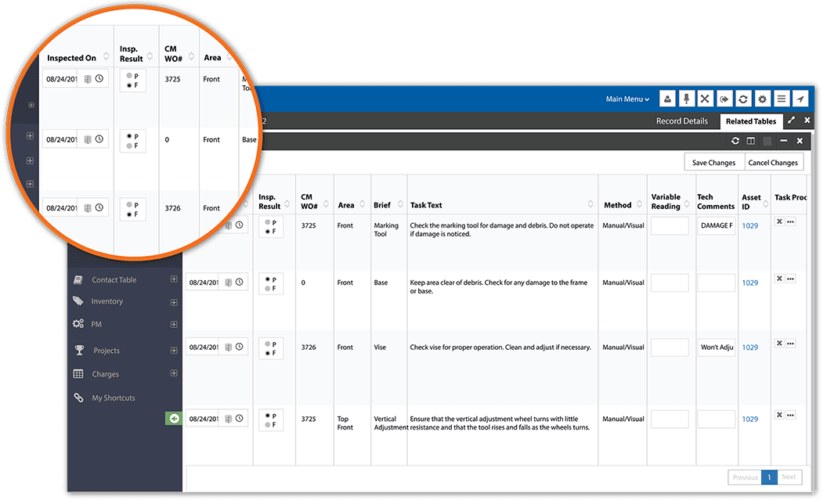Screen dimensions: 827x504
Task: Select page 1 in pagination
Action: point(770,477)
